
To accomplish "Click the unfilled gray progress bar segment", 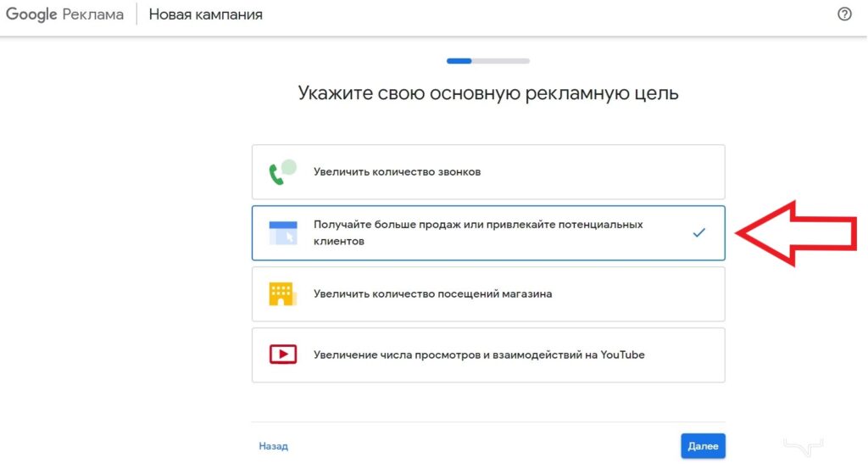I will [500, 61].
